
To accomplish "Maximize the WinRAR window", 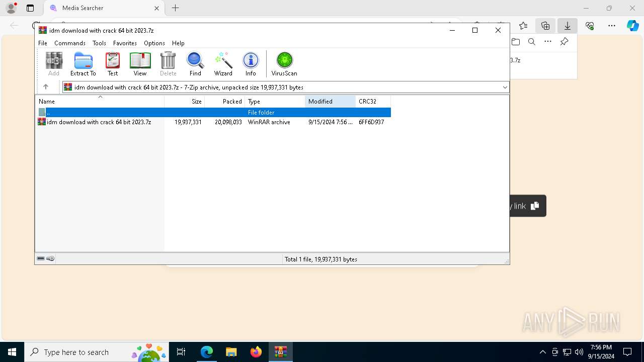I will (475, 30).
